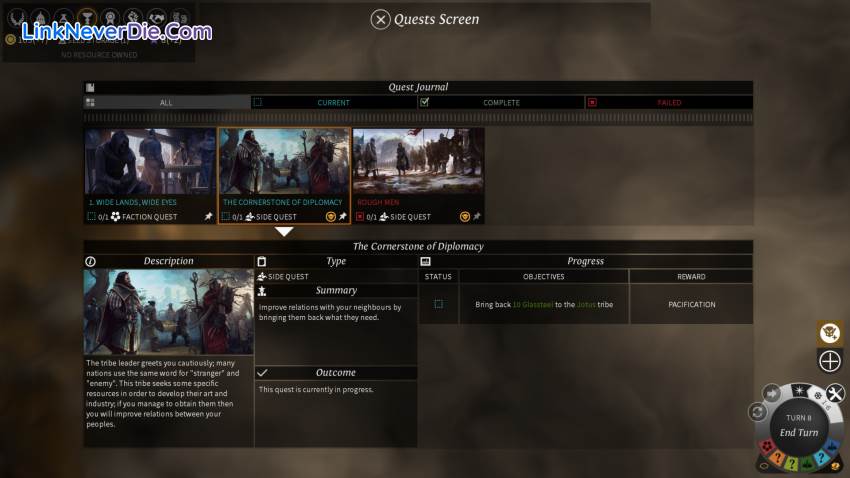Screen dimensions: 850x478
Task: Click the End Turn button
Action: point(799,427)
